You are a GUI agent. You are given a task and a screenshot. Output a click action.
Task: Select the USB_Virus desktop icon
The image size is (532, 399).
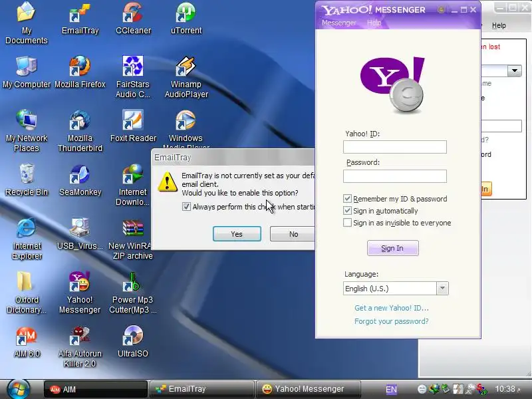click(80, 234)
